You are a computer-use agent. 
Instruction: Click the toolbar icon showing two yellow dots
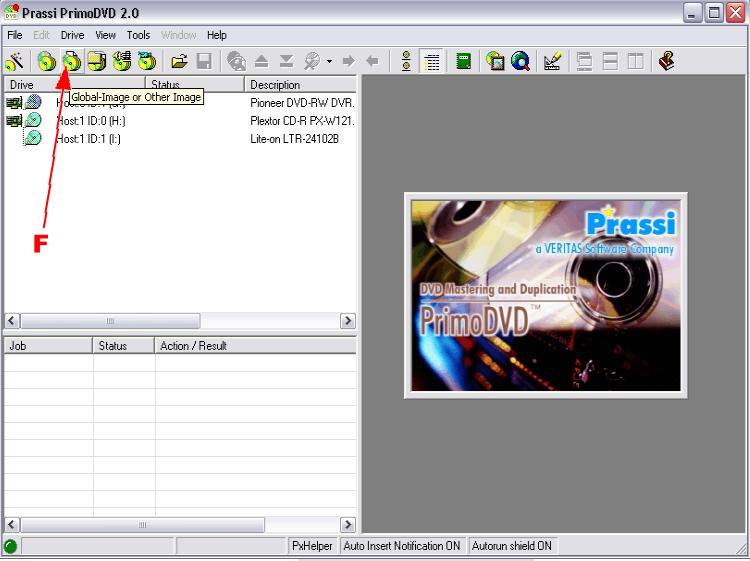(x=406, y=61)
